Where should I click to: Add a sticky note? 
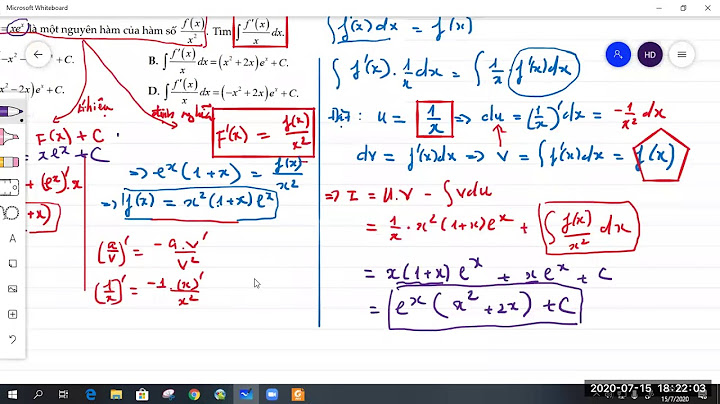[x=12, y=264]
